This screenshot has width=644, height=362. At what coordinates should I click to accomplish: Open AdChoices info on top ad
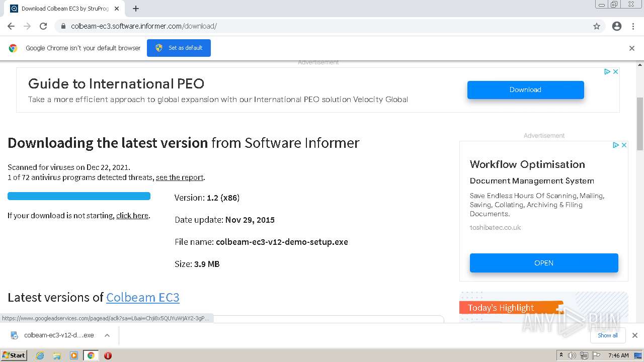point(607,72)
